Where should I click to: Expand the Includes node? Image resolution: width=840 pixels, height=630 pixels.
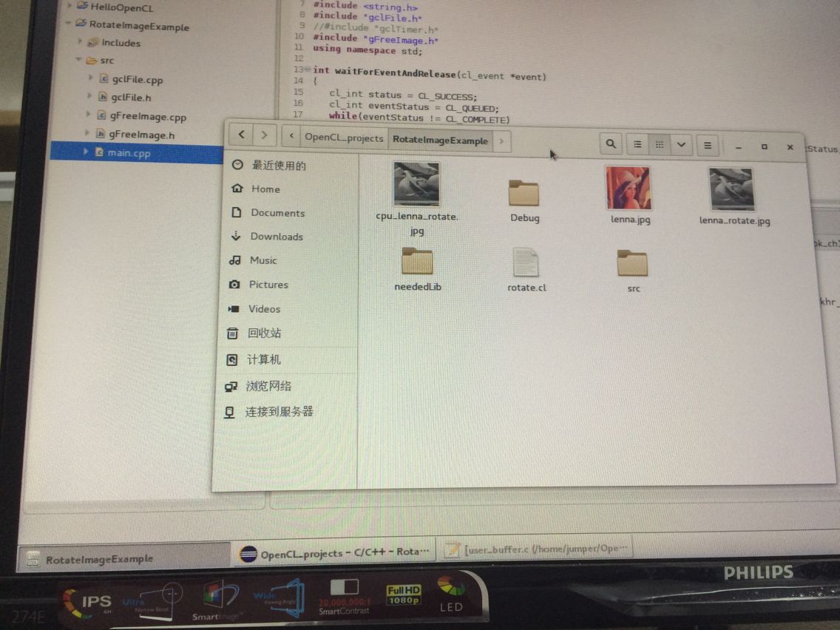pyautogui.click(x=79, y=41)
